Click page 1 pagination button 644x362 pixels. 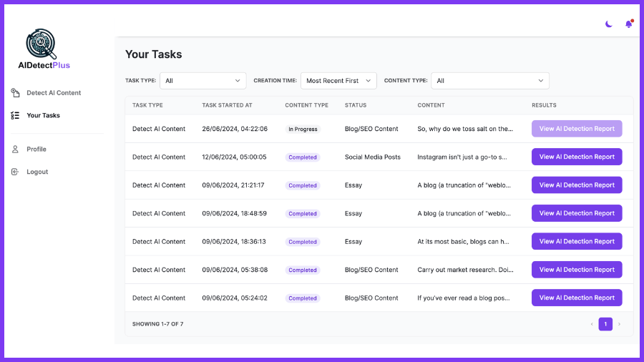(605, 324)
